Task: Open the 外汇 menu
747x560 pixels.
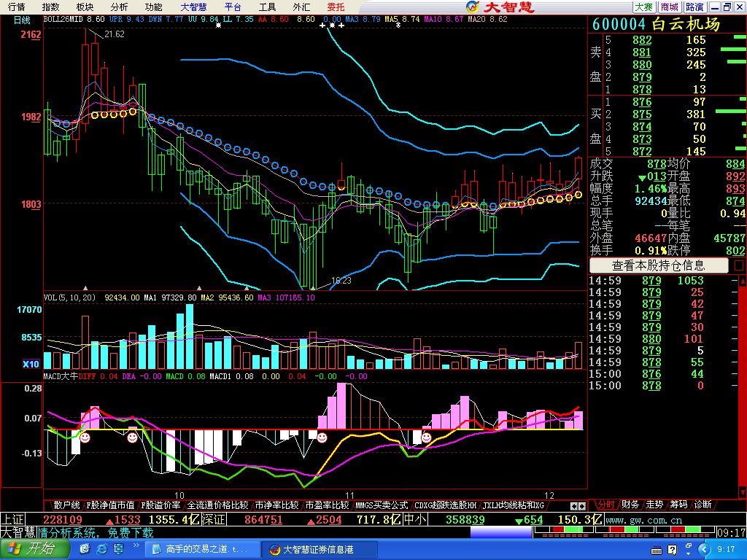Action: [301, 7]
